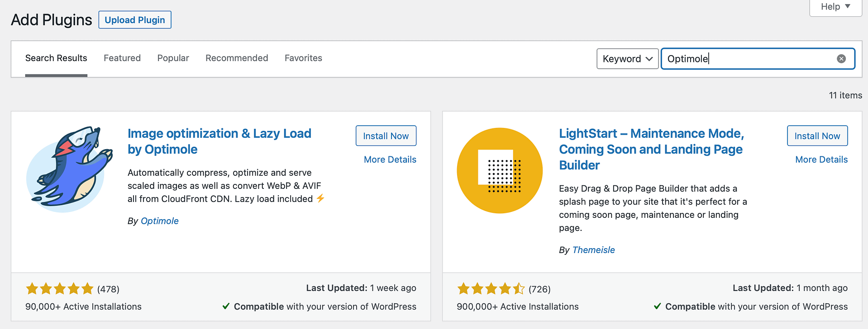Click the first star of LightStart's rating
Viewport: 868px width, 329px height.
[x=463, y=288]
